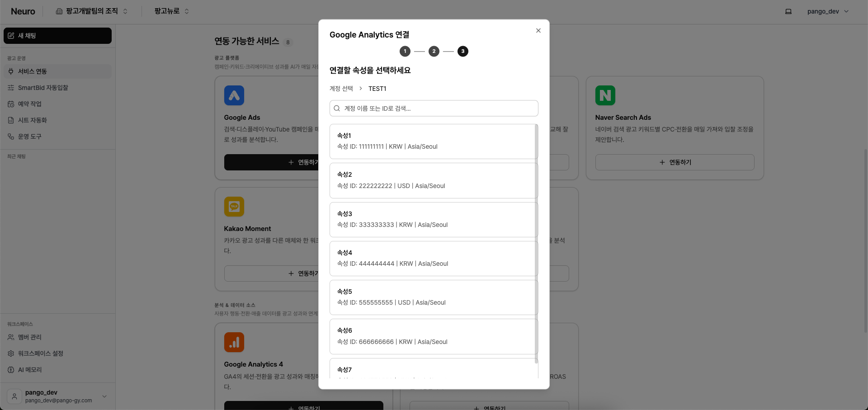868x410 pixels.
Task: Click the tools icon beside 운영 도구
Action: (11, 137)
